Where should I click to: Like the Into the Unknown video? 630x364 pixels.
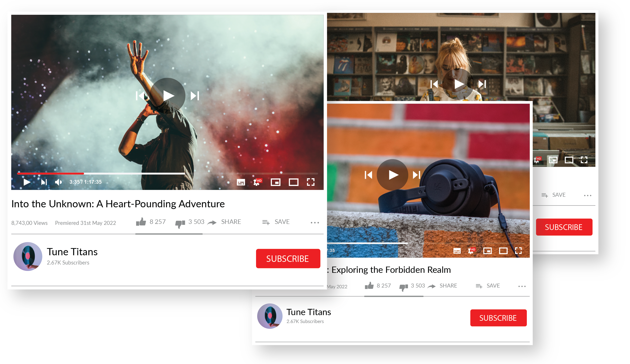[x=141, y=222]
